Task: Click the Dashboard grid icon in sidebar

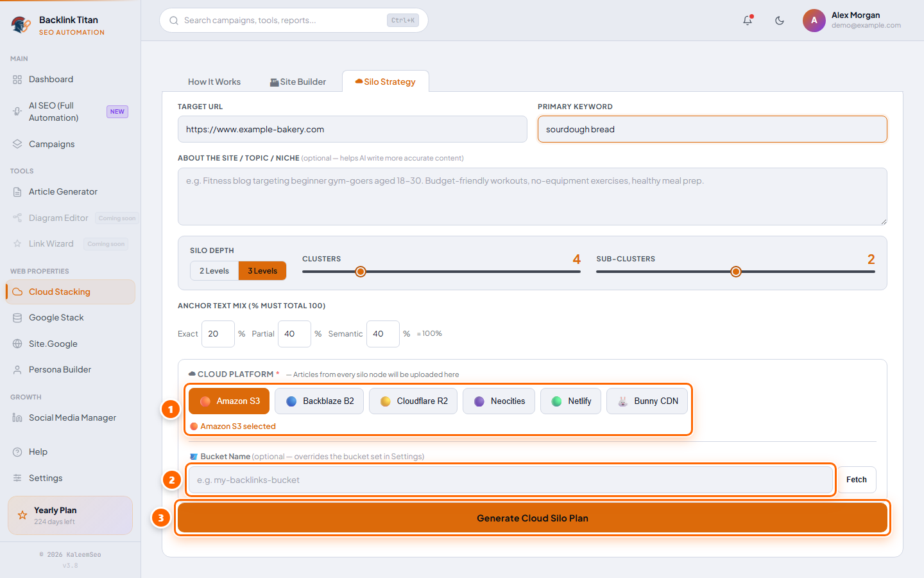Action: coord(17,80)
